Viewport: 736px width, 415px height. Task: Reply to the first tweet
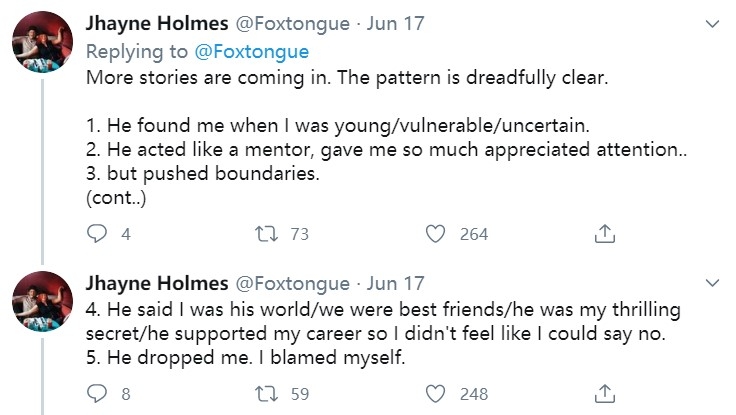pyautogui.click(x=98, y=234)
